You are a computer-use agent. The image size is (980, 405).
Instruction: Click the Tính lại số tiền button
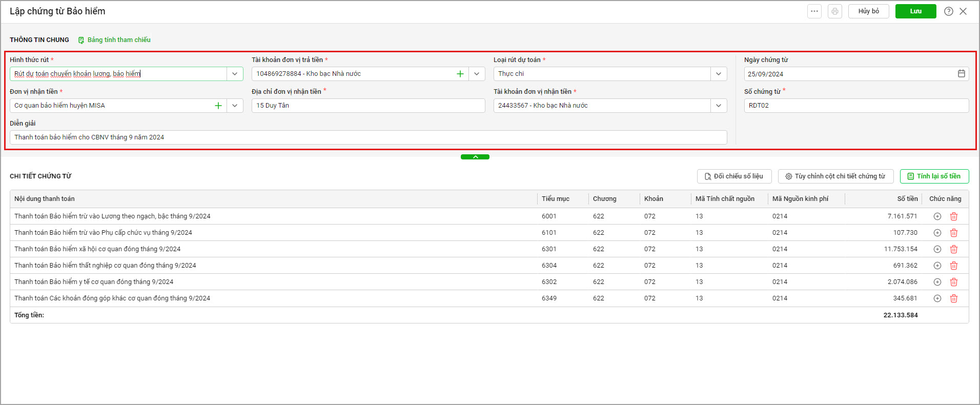(934, 176)
